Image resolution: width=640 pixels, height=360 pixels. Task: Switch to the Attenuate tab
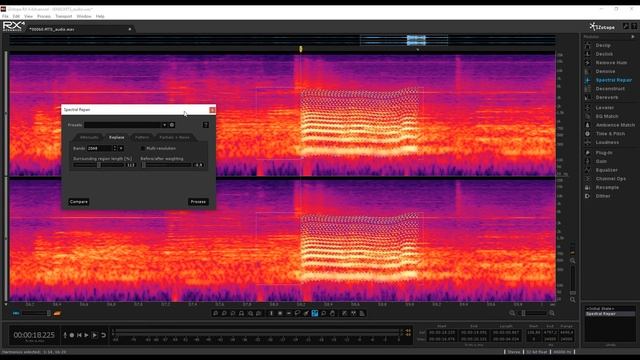(89, 138)
